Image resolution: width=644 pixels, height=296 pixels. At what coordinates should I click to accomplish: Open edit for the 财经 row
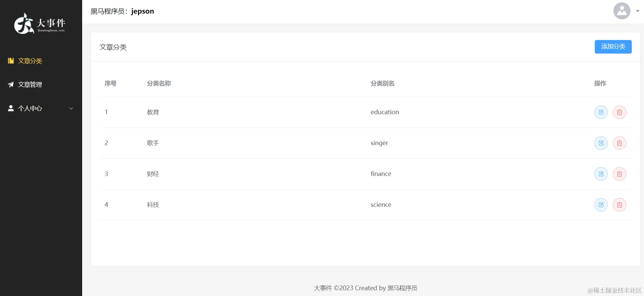point(601,174)
